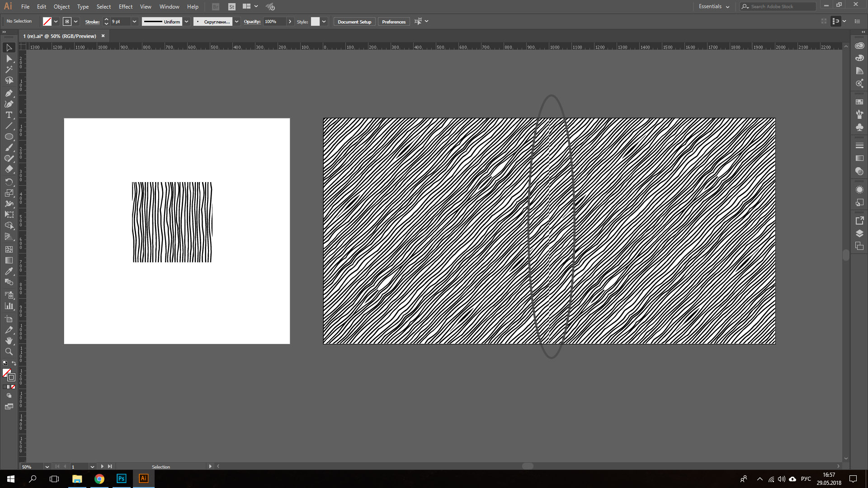Select the Perspective Grid tool
The height and width of the screenshot is (488, 868).
(x=9, y=236)
